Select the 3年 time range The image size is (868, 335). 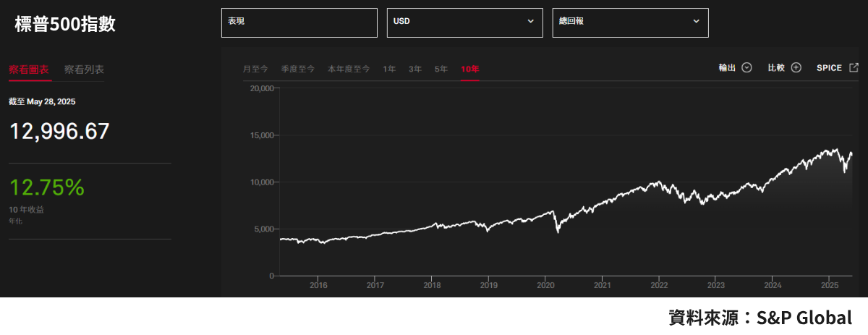[x=415, y=69]
